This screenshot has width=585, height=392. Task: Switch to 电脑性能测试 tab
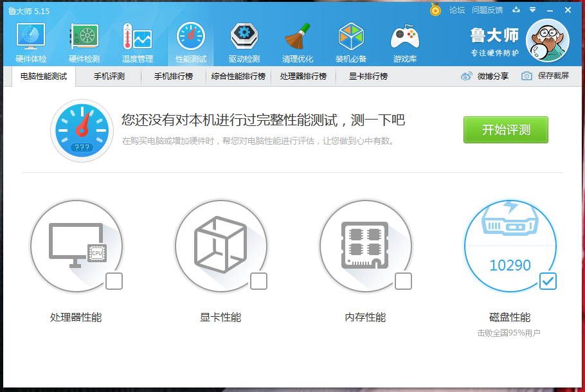pos(44,76)
